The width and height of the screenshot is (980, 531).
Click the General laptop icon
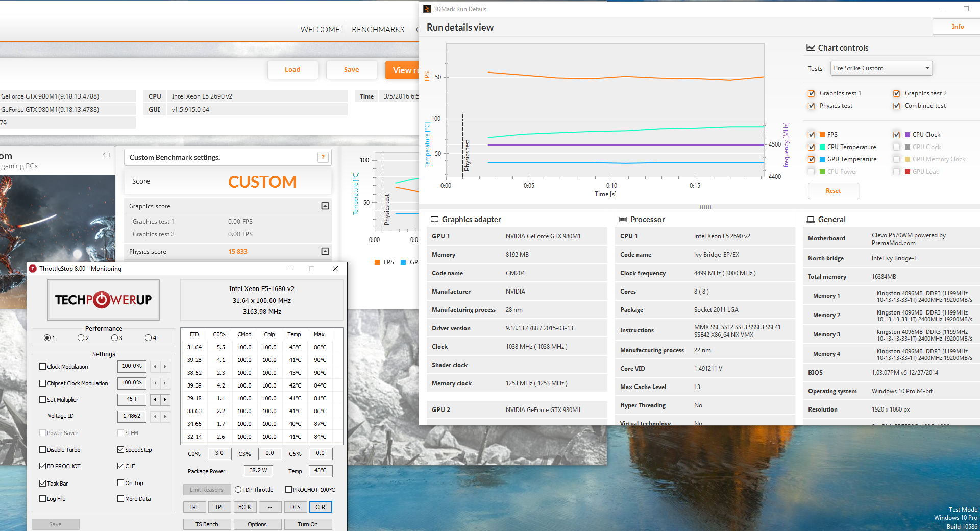point(811,219)
